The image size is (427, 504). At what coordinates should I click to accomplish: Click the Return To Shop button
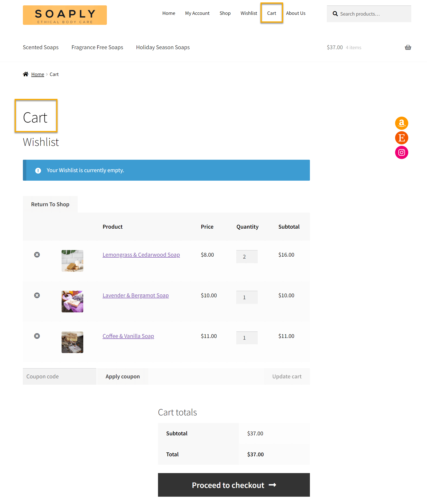[x=50, y=204]
